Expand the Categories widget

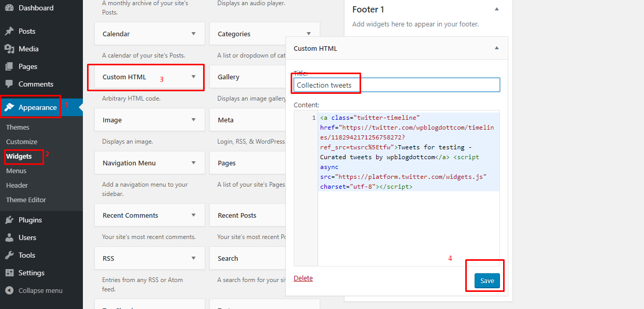click(x=309, y=34)
